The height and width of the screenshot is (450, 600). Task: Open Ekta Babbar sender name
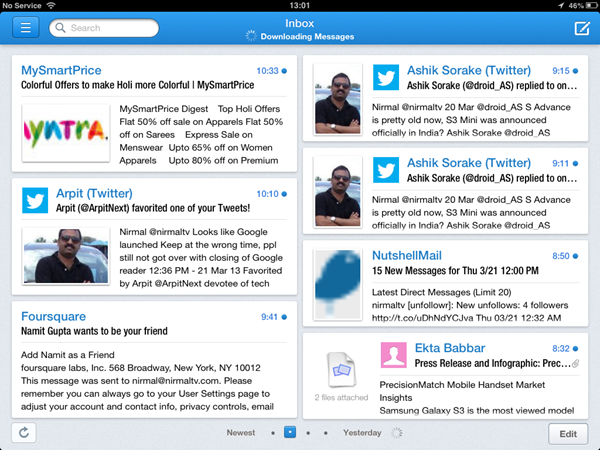[450, 348]
